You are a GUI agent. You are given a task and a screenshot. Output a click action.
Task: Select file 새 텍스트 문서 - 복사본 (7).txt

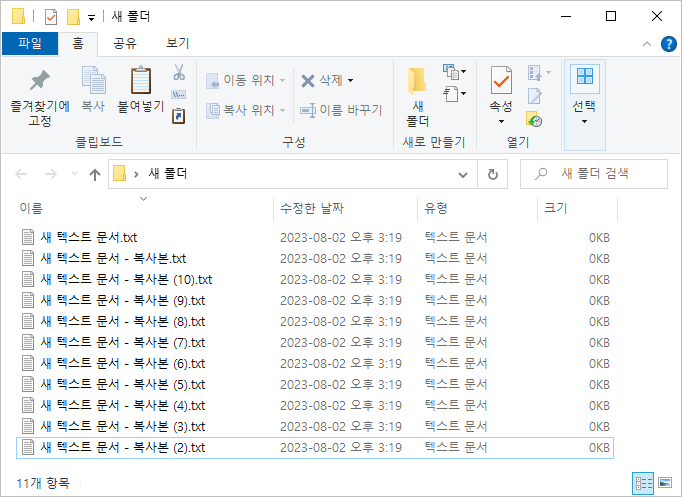tap(315, 343)
